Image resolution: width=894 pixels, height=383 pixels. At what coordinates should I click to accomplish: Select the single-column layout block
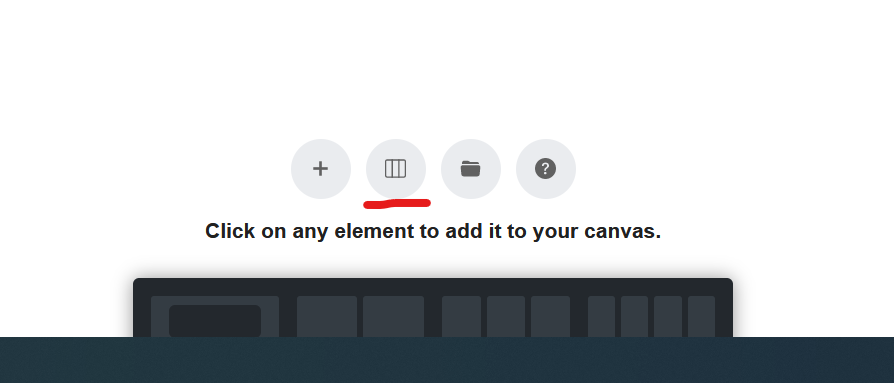[x=215, y=316]
